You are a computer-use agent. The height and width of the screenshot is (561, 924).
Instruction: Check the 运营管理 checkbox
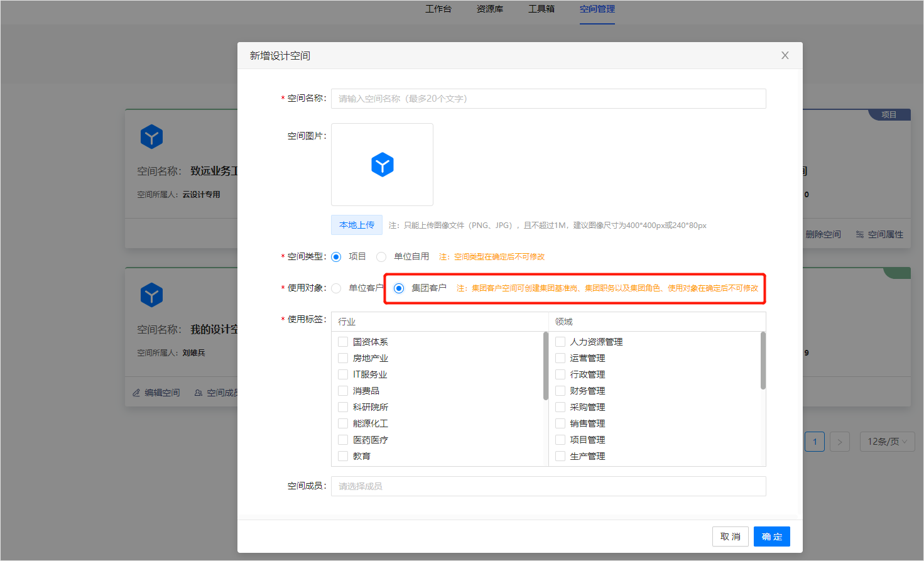tap(560, 358)
